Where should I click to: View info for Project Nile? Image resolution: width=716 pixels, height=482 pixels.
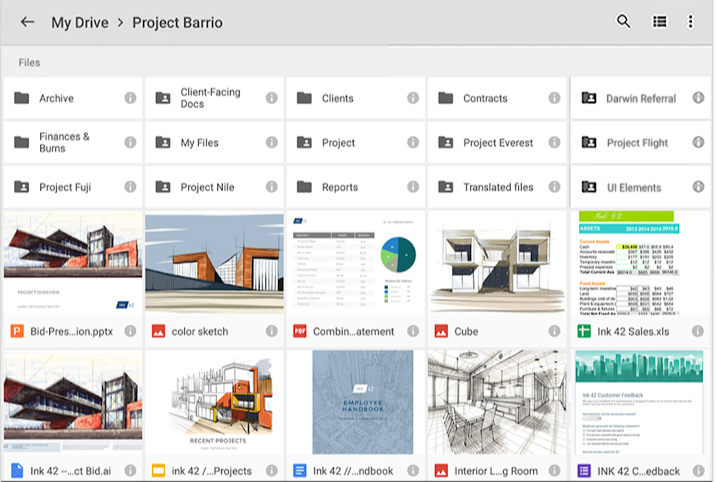click(272, 186)
